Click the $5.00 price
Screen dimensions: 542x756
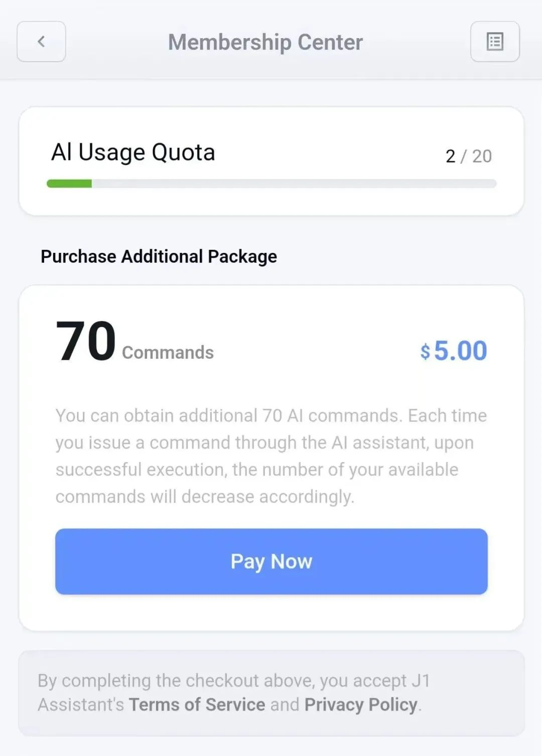point(454,350)
